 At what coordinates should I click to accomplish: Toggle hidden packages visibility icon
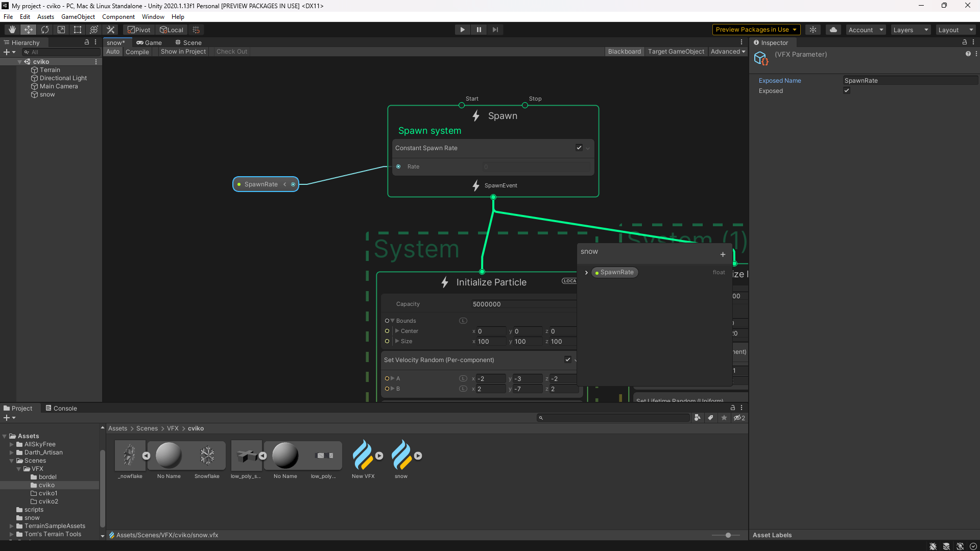pos(739,418)
